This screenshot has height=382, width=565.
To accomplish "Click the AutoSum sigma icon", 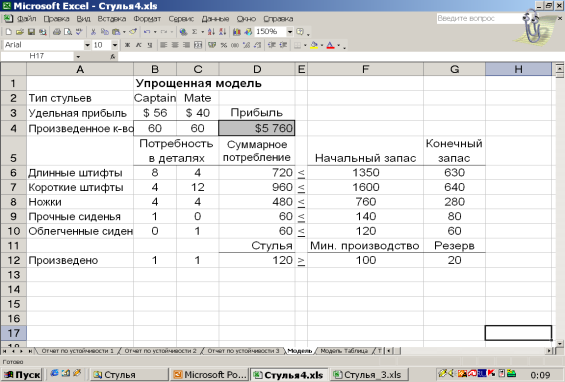I will click(195, 32).
